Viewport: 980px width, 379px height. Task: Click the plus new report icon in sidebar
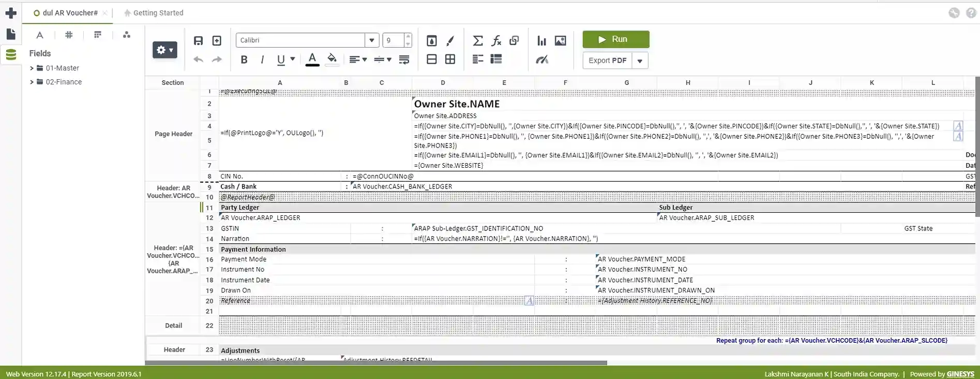click(x=11, y=13)
